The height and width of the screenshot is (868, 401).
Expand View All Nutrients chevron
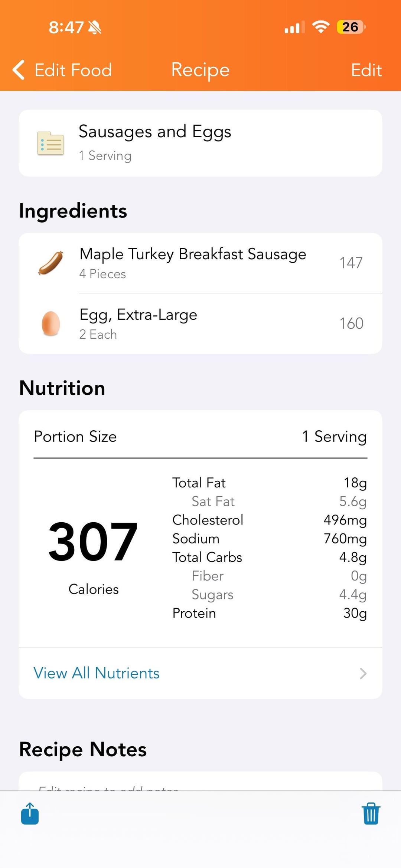pyautogui.click(x=363, y=673)
